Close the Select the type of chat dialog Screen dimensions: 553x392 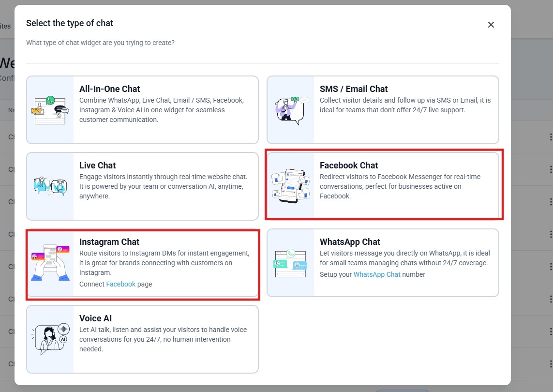(491, 25)
